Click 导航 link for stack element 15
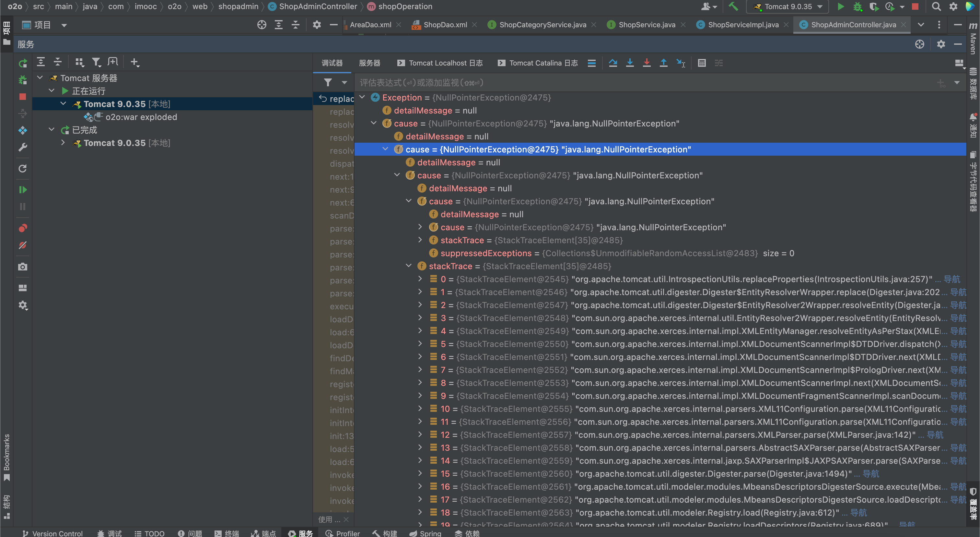 point(871,473)
